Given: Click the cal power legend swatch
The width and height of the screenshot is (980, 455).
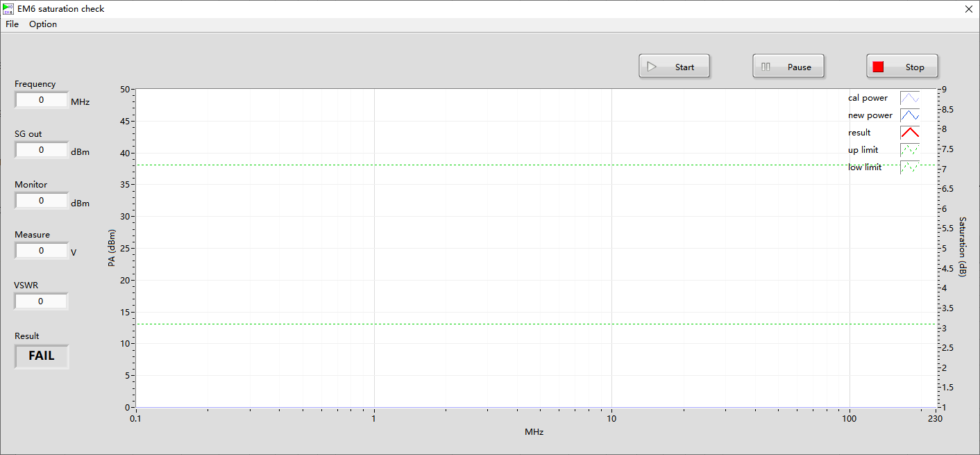Looking at the screenshot, I should click(x=910, y=98).
